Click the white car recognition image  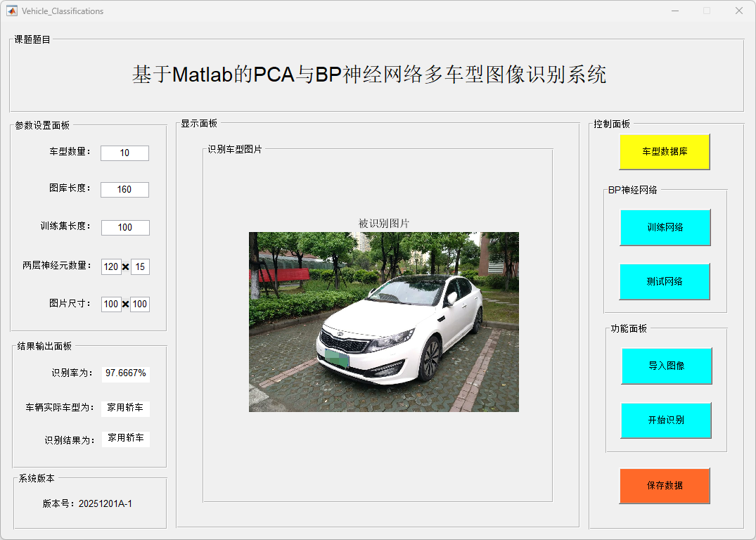[x=383, y=322]
